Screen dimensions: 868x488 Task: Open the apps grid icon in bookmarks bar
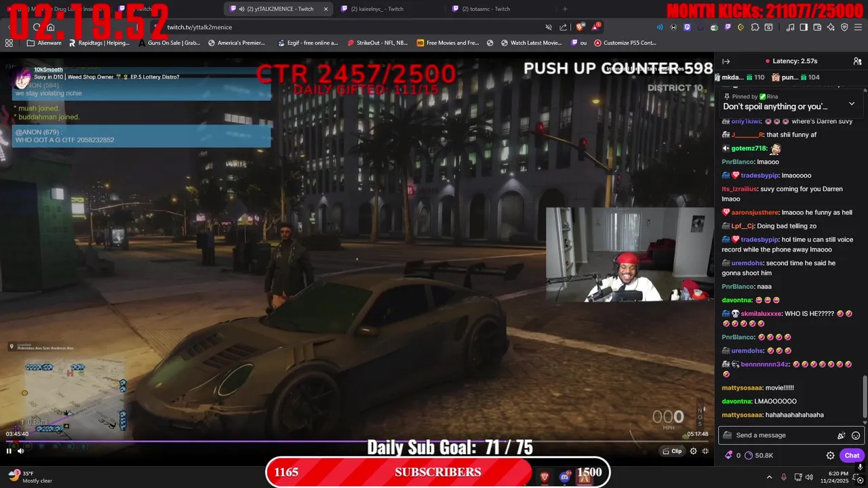(9, 43)
